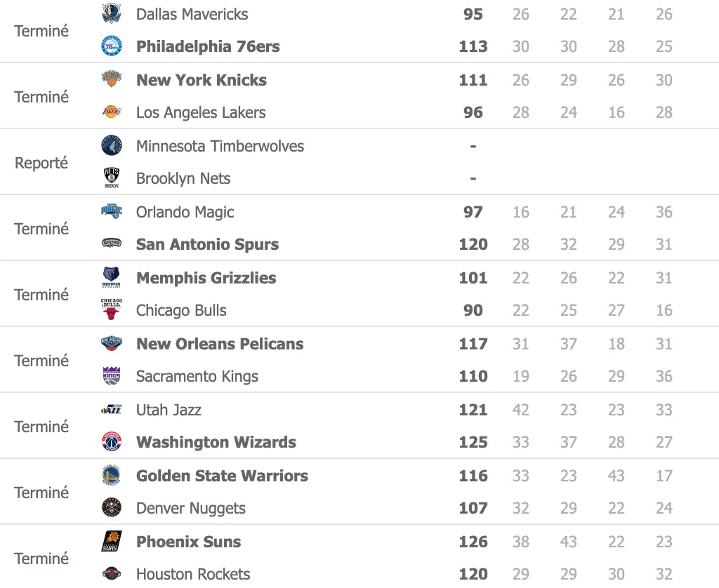
Task: Click the Denver Nuggets team name
Action: pos(190,508)
